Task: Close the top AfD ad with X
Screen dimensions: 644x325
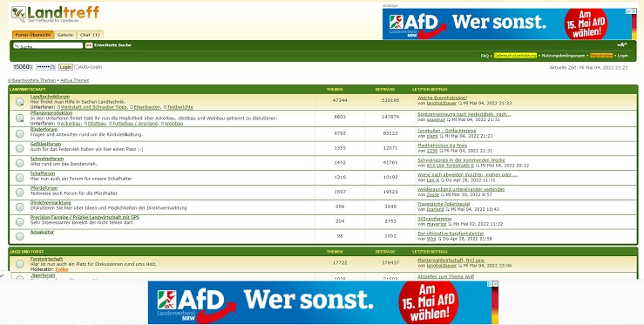Action: [x=634, y=11]
